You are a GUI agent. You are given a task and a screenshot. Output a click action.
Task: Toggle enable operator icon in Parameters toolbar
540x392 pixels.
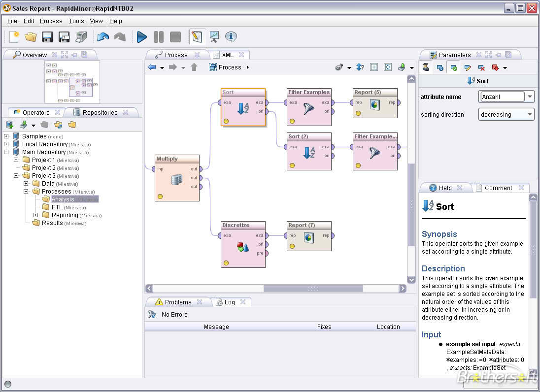point(454,67)
